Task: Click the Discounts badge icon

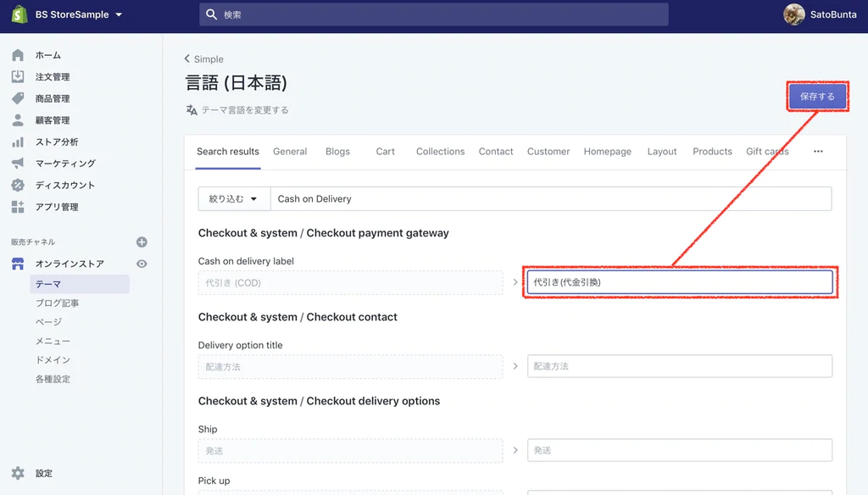Action: (18, 185)
